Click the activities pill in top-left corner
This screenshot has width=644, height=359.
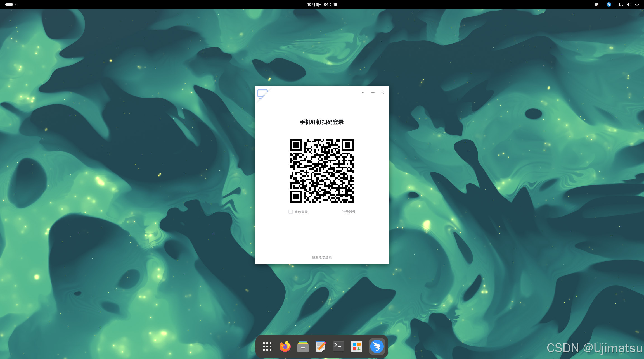9,4
